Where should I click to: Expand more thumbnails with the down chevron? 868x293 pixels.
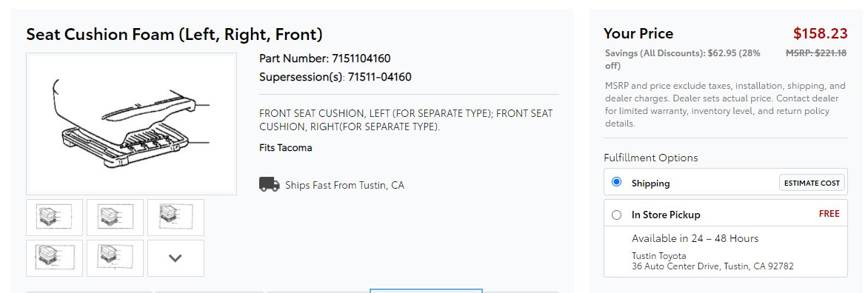pos(176,257)
